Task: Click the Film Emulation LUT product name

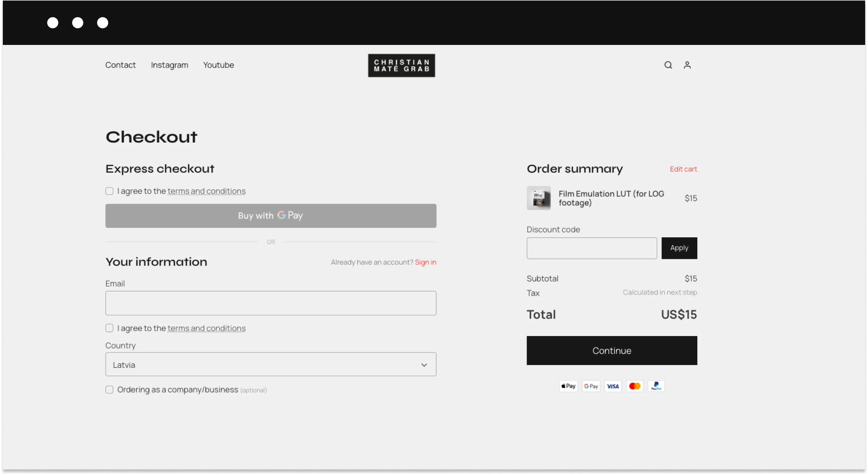Action: (x=611, y=198)
